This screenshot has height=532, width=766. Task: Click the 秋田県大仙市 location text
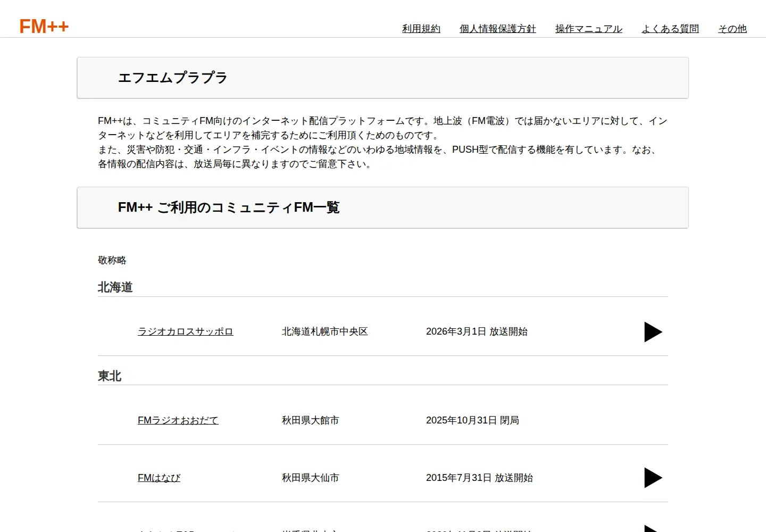coord(311,478)
